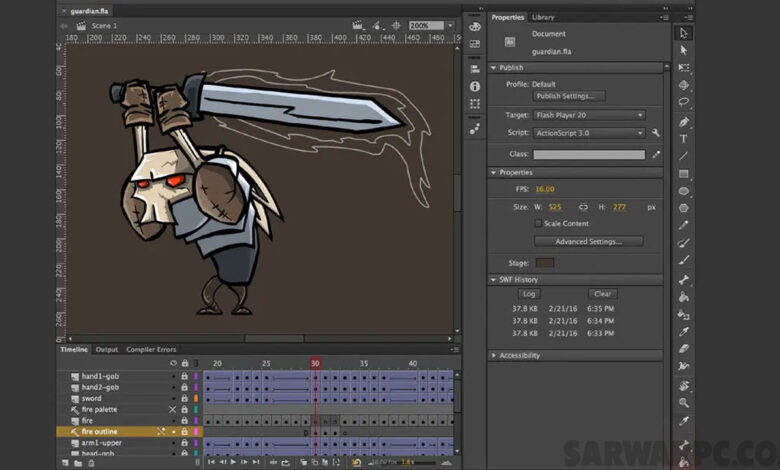Create a new layer in the timeline
780x470 pixels.
(x=65, y=463)
